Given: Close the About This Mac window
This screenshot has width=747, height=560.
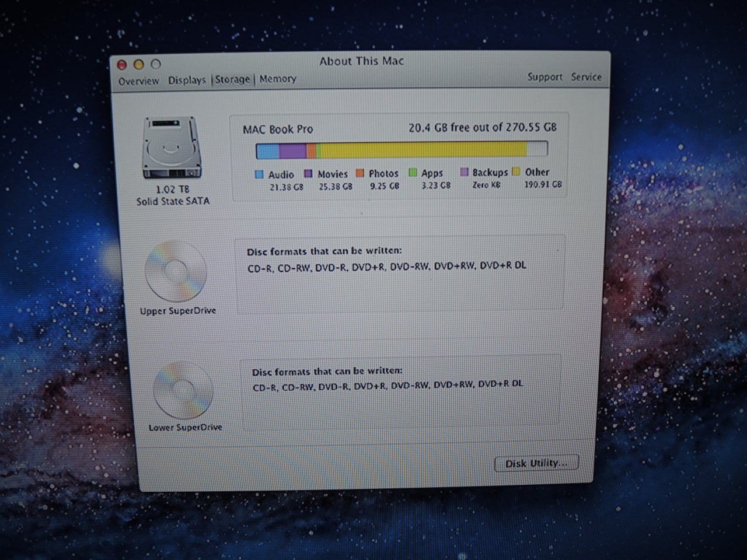Looking at the screenshot, I should pyautogui.click(x=122, y=65).
